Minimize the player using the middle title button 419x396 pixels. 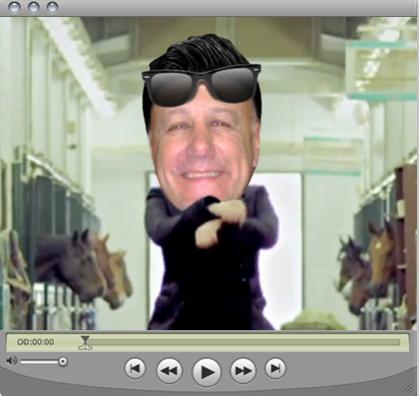click(33, 7)
